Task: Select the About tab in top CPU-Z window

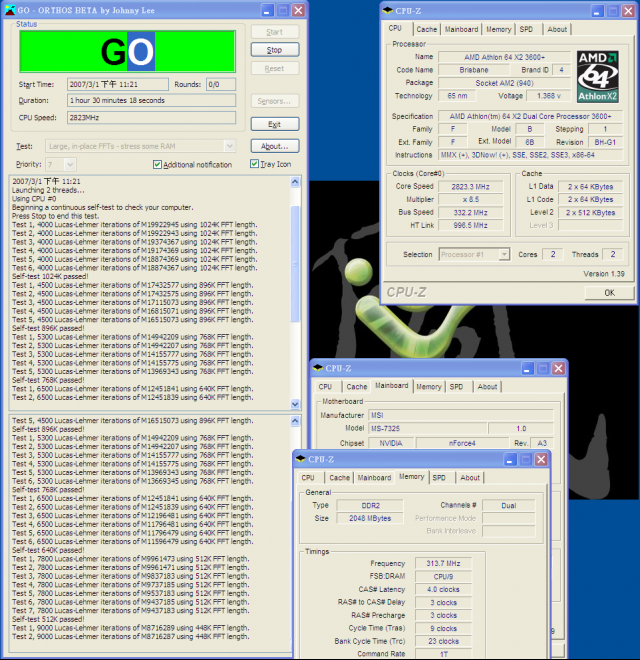Action: [557, 29]
